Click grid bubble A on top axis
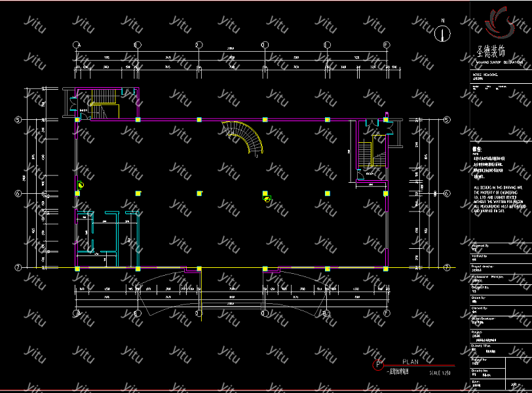The height and width of the screenshot is (393, 532). [77, 45]
